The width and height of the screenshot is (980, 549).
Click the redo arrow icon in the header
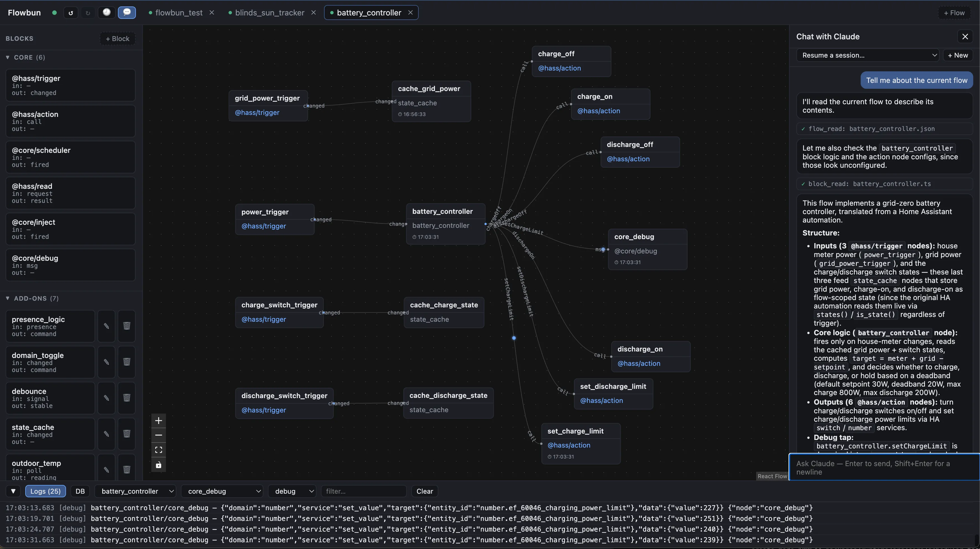[x=88, y=13]
